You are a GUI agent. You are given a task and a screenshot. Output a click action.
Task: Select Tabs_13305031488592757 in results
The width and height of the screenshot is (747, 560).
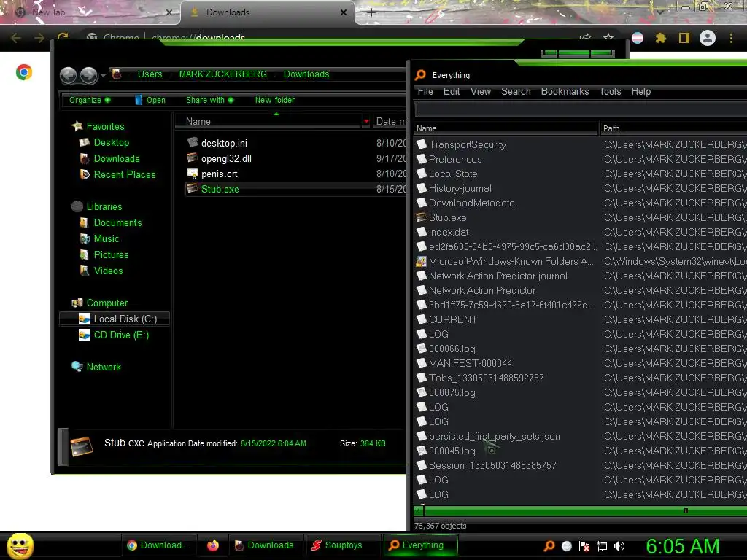coord(486,378)
